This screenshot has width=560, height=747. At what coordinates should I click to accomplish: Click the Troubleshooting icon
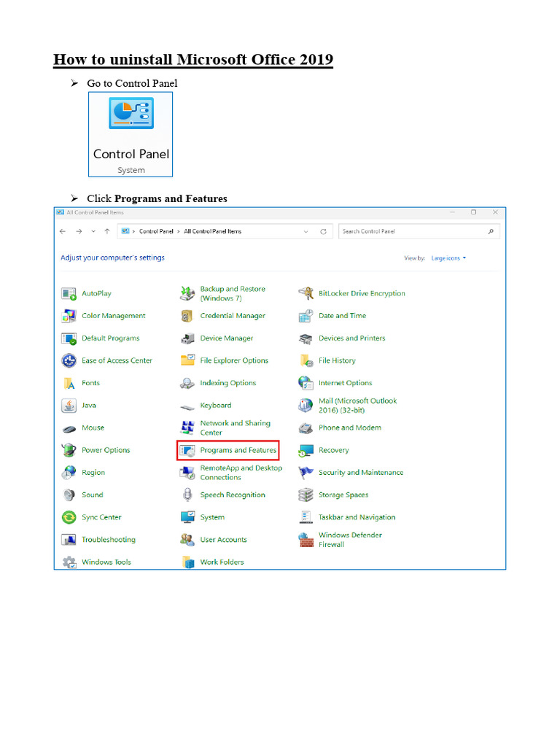click(69, 540)
